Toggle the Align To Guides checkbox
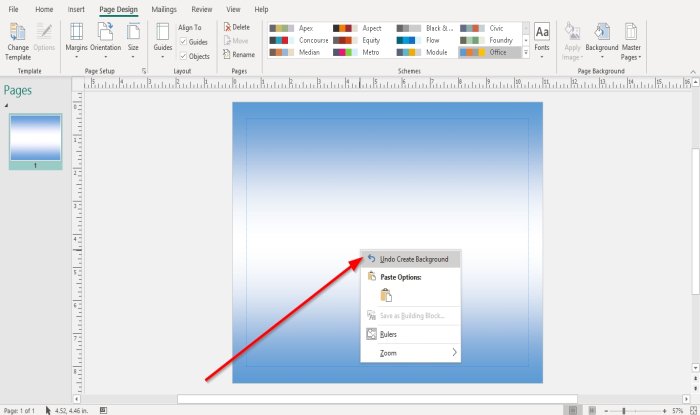700x415 pixels. pyautogui.click(x=183, y=42)
